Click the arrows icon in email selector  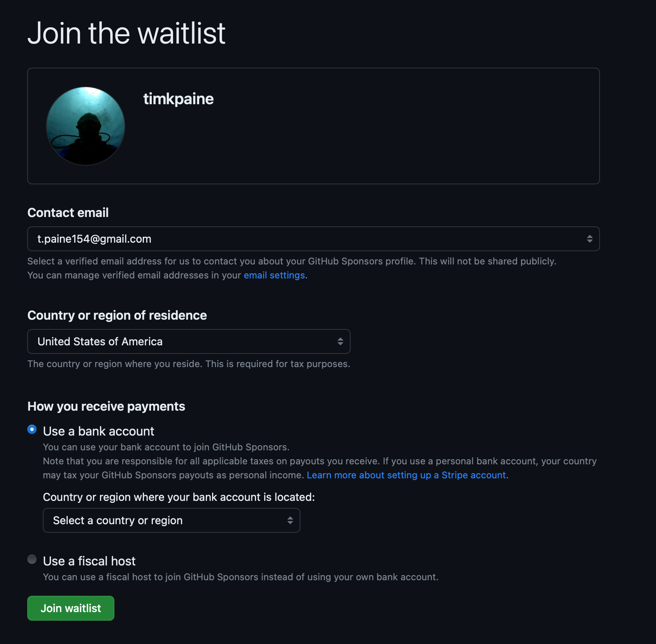[589, 239]
